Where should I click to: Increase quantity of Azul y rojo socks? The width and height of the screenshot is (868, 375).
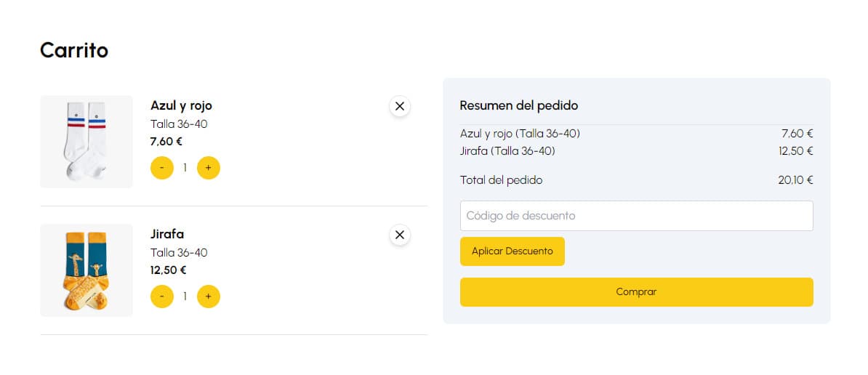click(209, 168)
